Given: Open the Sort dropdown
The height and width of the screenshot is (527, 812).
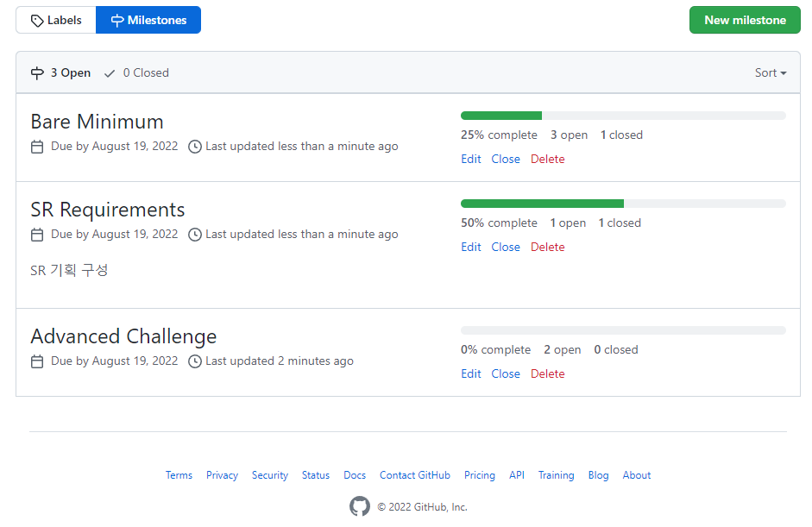Looking at the screenshot, I should [x=771, y=73].
